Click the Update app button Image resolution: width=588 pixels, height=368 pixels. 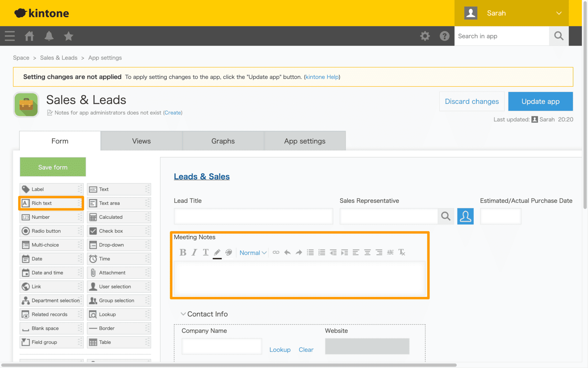tap(540, 102)
